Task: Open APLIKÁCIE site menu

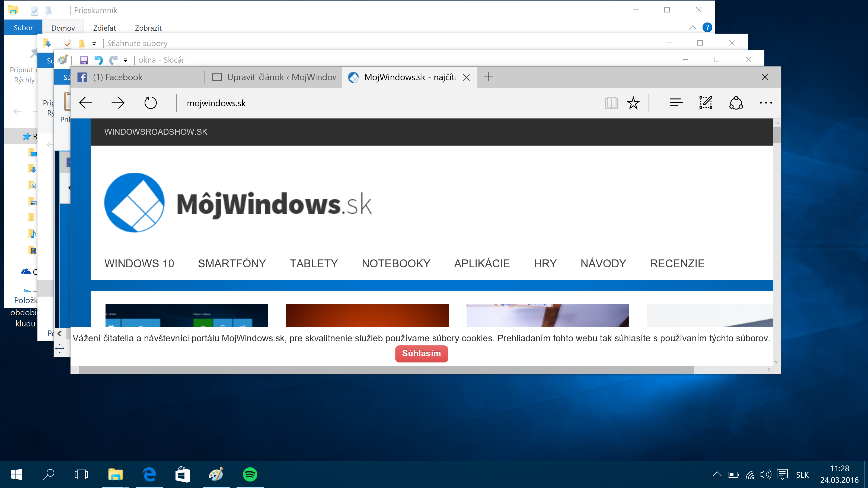Action: pos(482,263)
